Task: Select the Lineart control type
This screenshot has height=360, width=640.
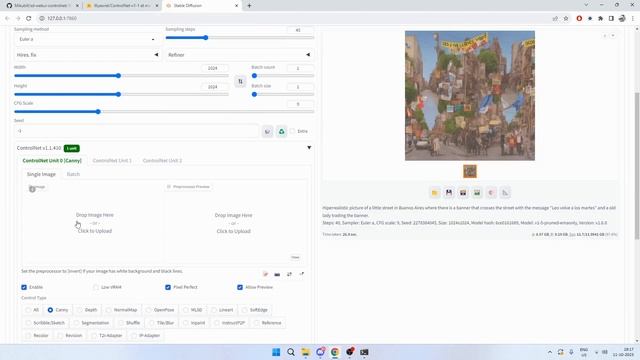Action: (223, 310)
